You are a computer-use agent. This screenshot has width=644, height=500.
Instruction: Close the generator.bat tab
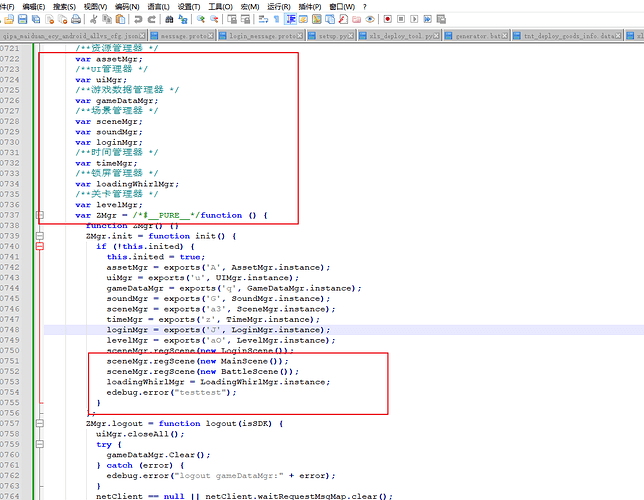(504, 36)
